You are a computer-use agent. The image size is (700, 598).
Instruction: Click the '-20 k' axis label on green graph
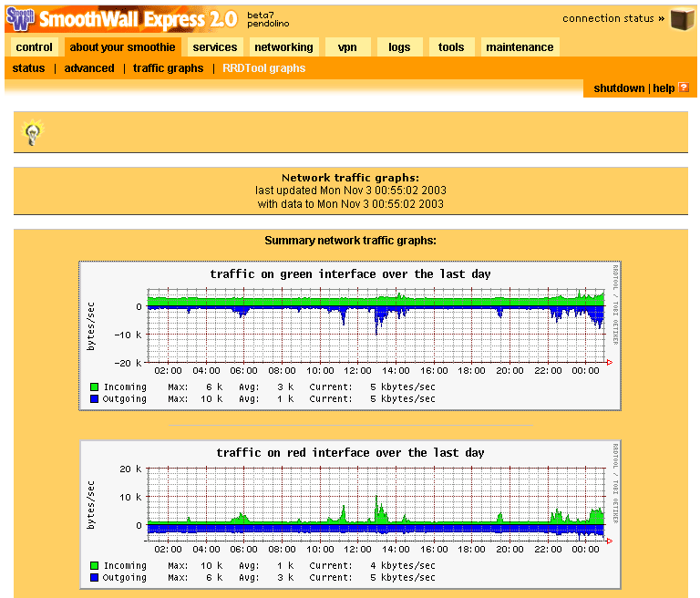tap(129, 363)
